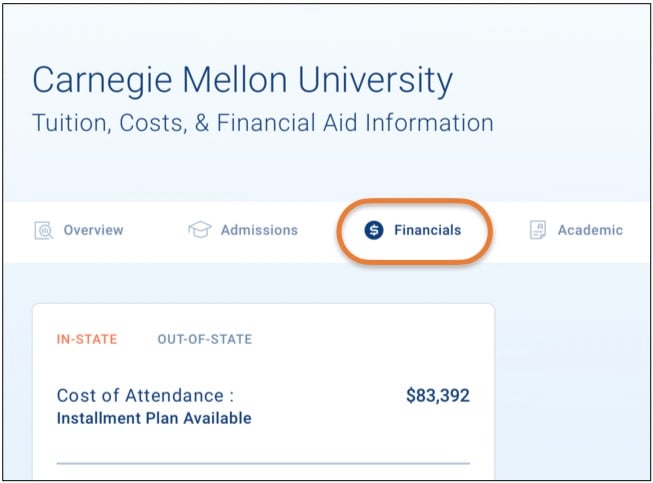Click the $83,392 cost amount
The height and width of the screenshot is (483, 653).
438,395
